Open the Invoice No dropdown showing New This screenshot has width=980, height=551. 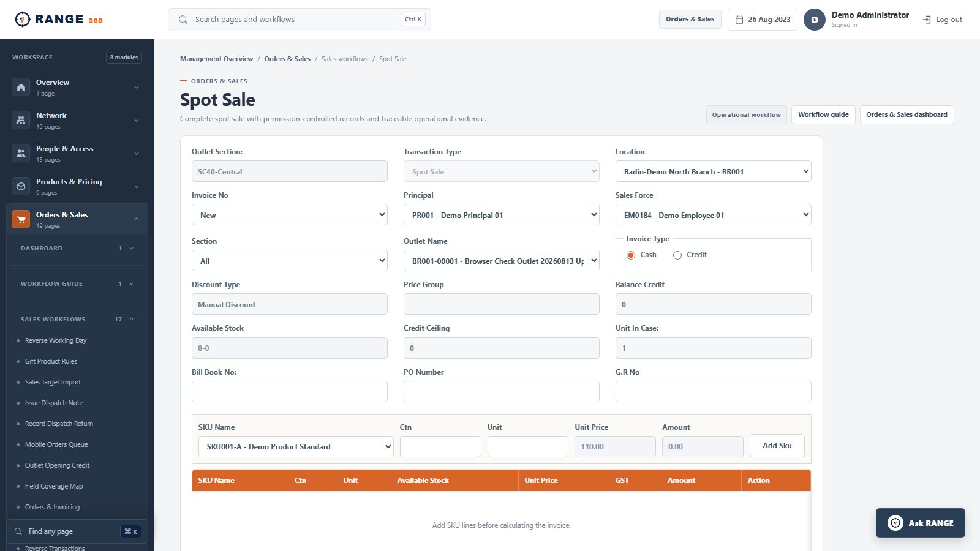click(290, 215)
